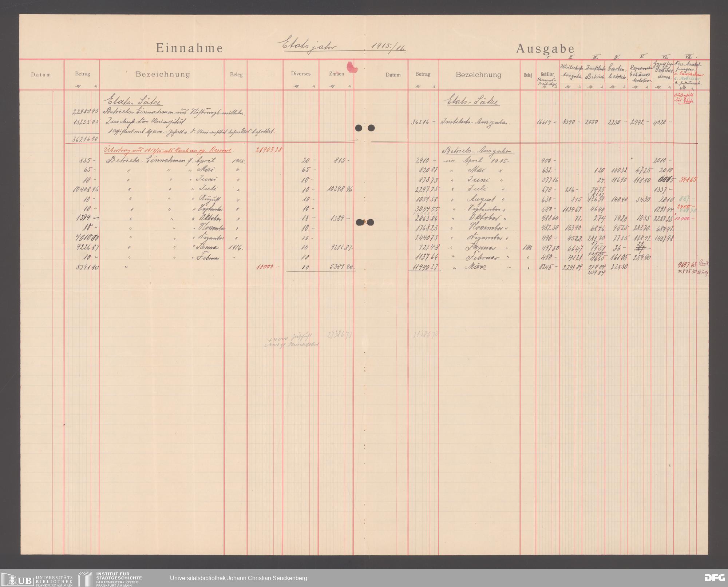Click the Institut für Stadtgeschichte logo
Image resolution: width=728 pixels, height=587 pixels.
pyautogui.click(x=110, y=578)
